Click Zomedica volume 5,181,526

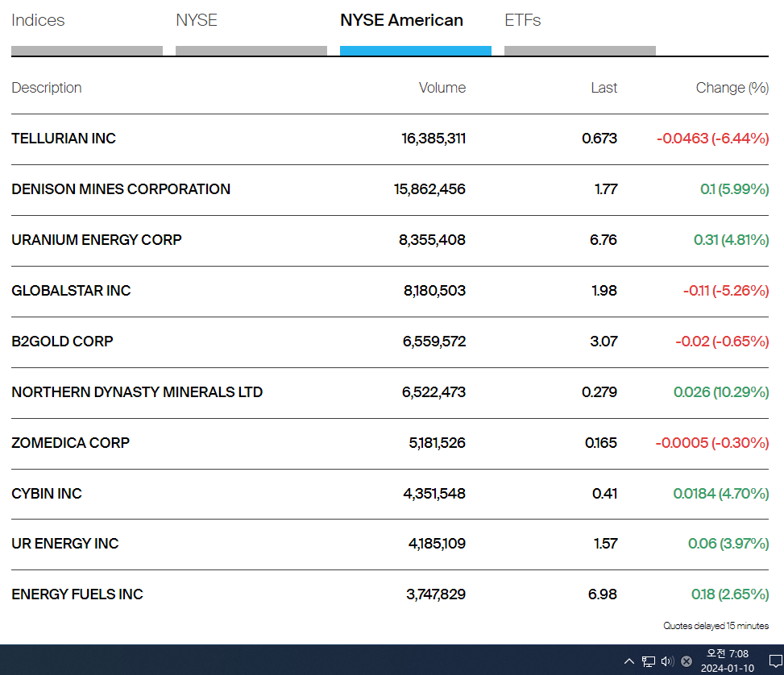pos(437,443)
